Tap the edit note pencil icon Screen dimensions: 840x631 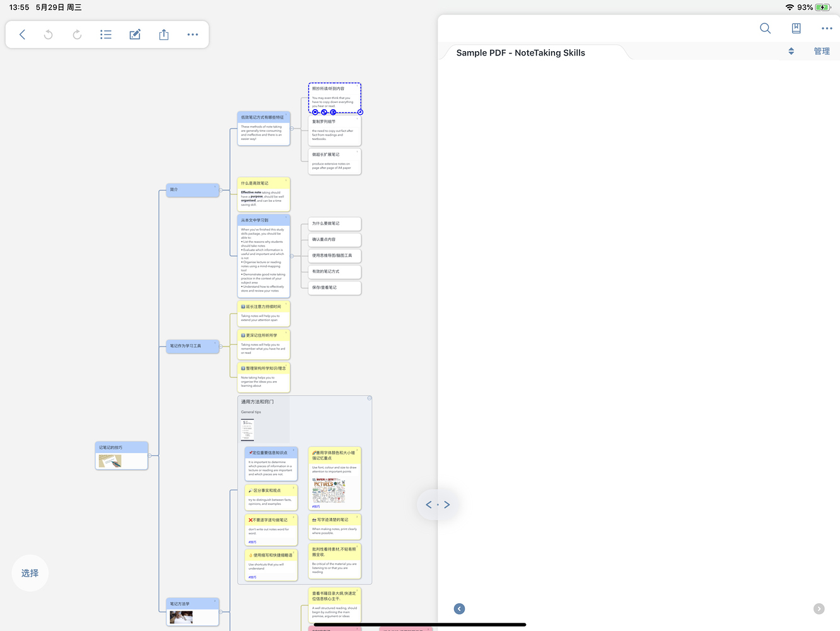(135, 35)
